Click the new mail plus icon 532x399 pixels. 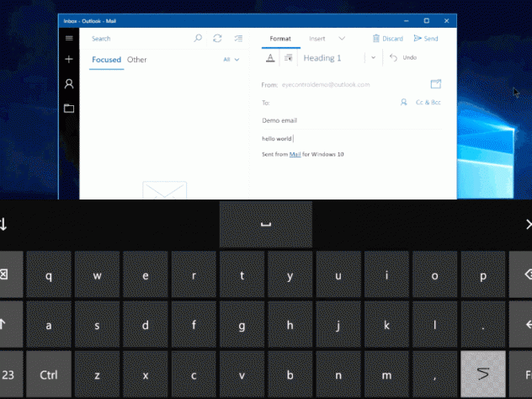(69, 60)
